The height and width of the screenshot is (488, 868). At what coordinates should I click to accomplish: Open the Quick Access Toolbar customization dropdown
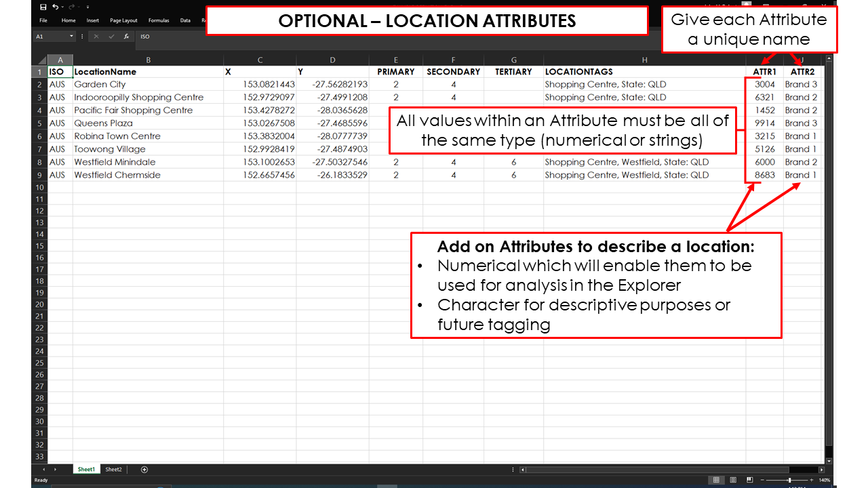pyautogui.click(x=88, y=7)
